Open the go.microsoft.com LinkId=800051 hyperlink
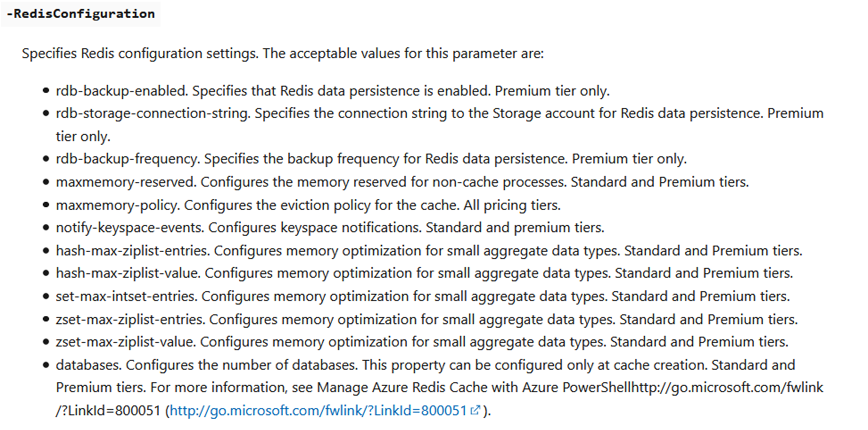 [318, 410]
